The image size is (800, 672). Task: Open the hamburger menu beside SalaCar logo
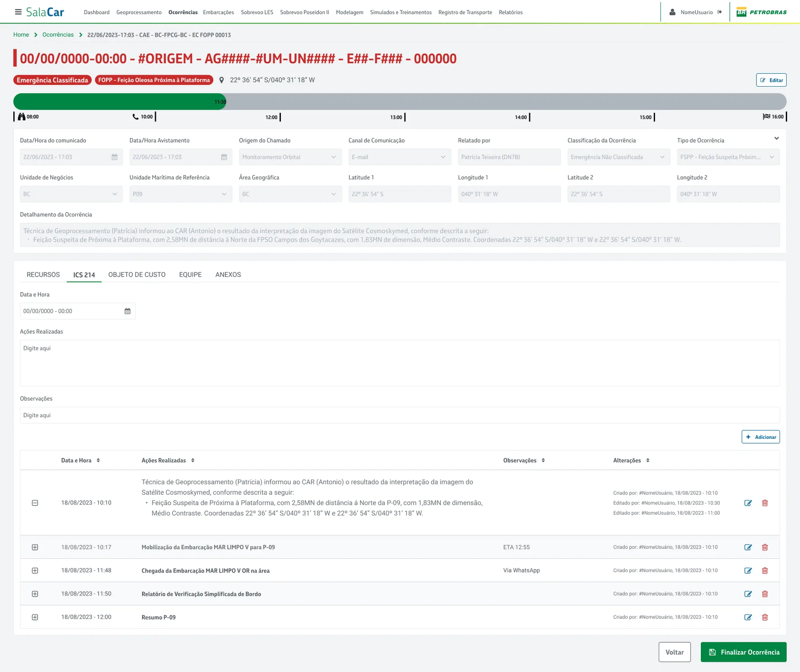[x=18, y=12]
